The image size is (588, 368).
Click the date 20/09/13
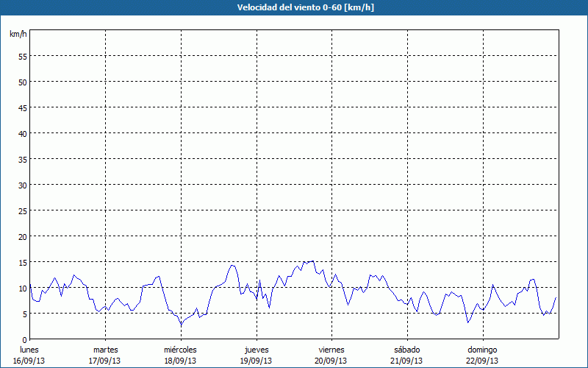(331, 361)
